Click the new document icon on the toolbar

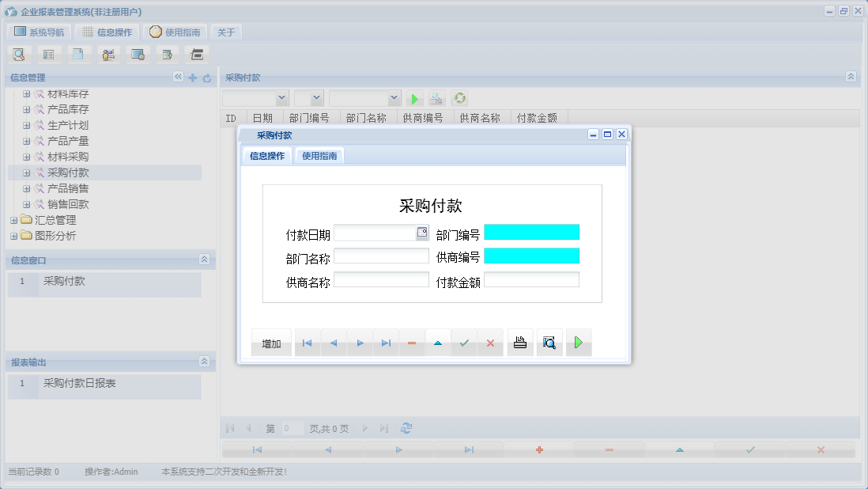78,54
